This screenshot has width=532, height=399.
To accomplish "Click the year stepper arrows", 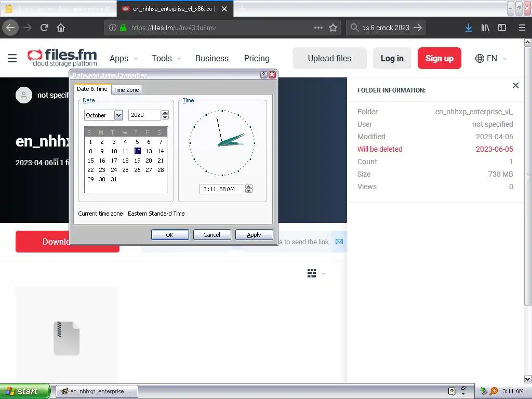I will [165, 115].
